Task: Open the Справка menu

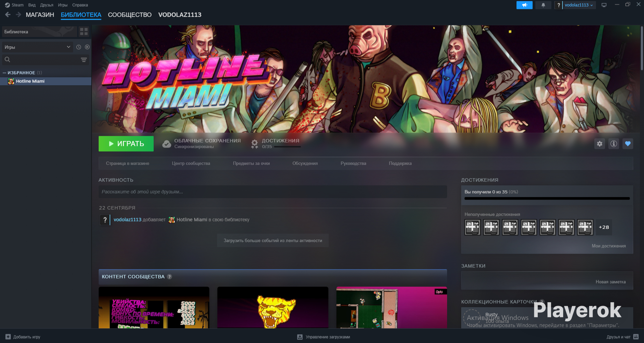Action: pos(80,5)
